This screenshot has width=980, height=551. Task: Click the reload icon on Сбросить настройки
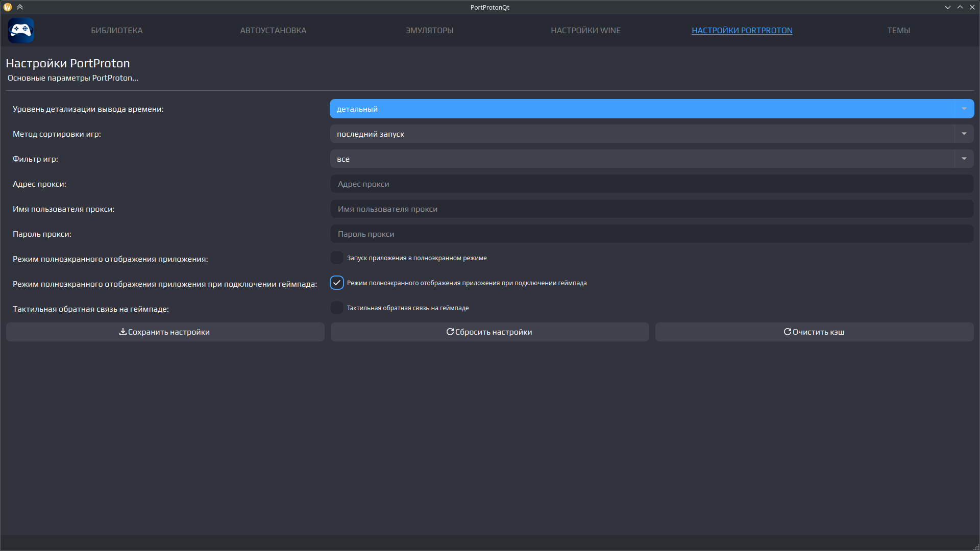450,332
